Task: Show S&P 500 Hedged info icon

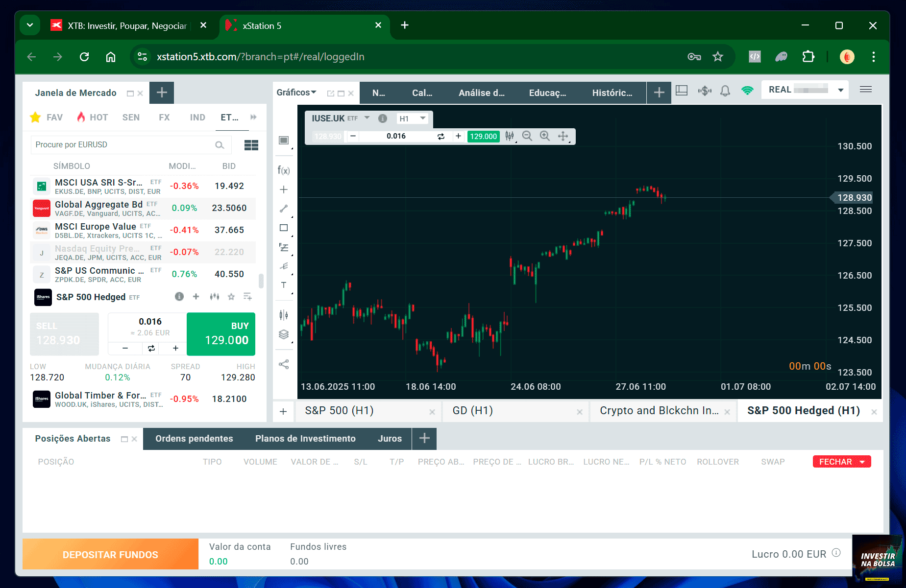Action: [x=179, y=296]
